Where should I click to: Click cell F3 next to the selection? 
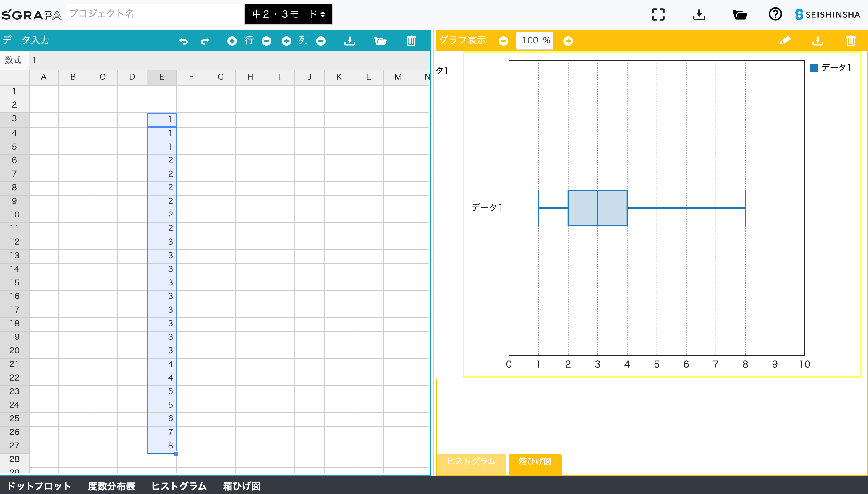191,120
